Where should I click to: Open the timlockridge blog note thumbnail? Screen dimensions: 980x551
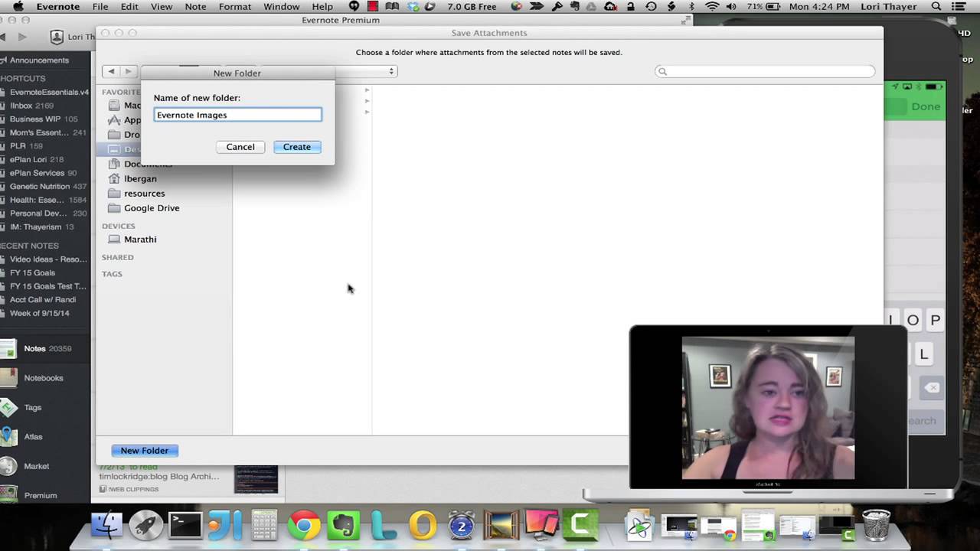256,479
